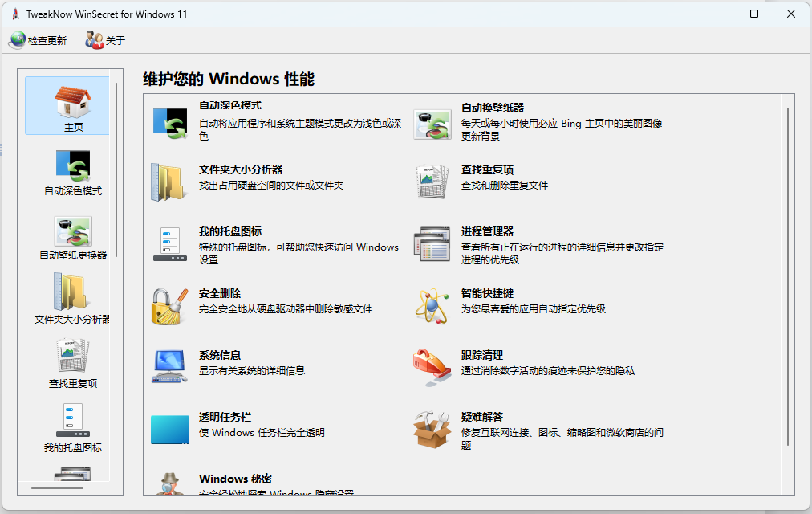Open 查找重复项 sidebar icon
The width and height of the screenshot is (812, 514).
click(x=73, y=356)
